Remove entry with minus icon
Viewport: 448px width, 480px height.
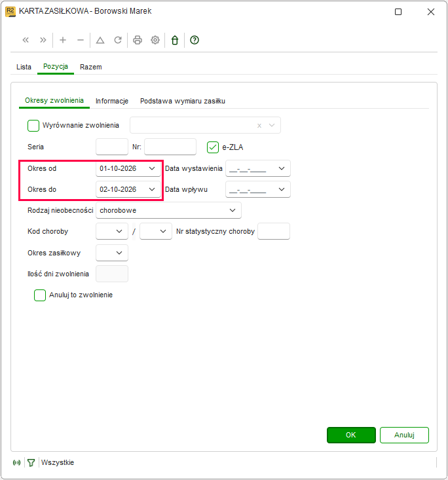pyautogui.click(x=81, y=40)
